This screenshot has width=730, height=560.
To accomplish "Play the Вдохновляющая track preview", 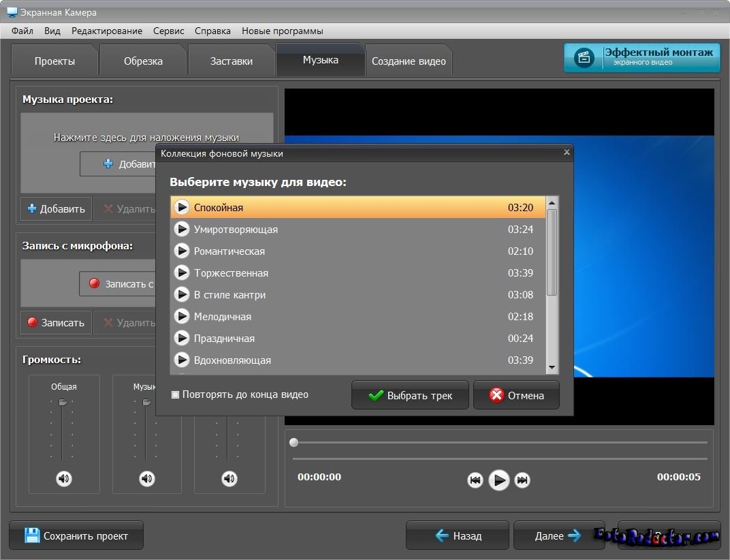I will pyautogui.click(x=182, y=360).
